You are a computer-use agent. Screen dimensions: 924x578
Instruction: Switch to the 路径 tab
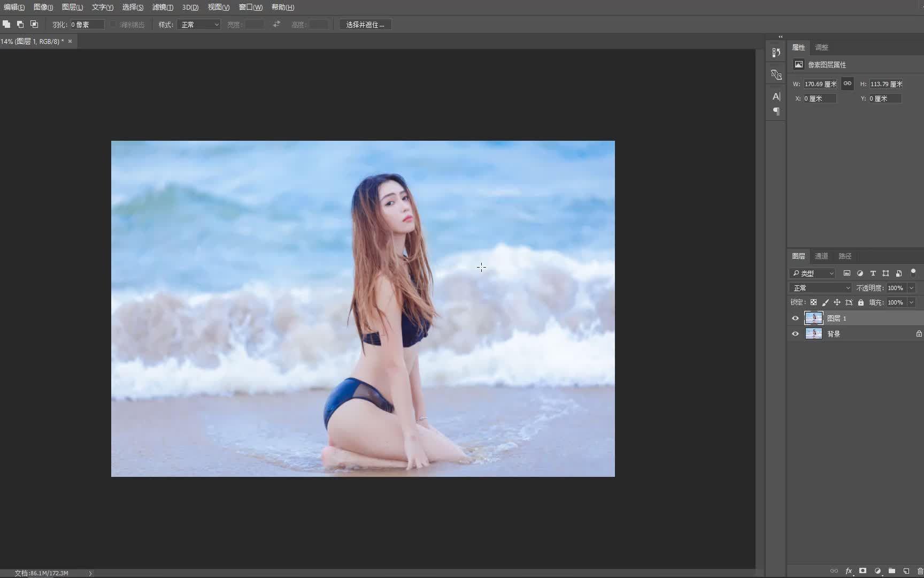coord(845,256)
